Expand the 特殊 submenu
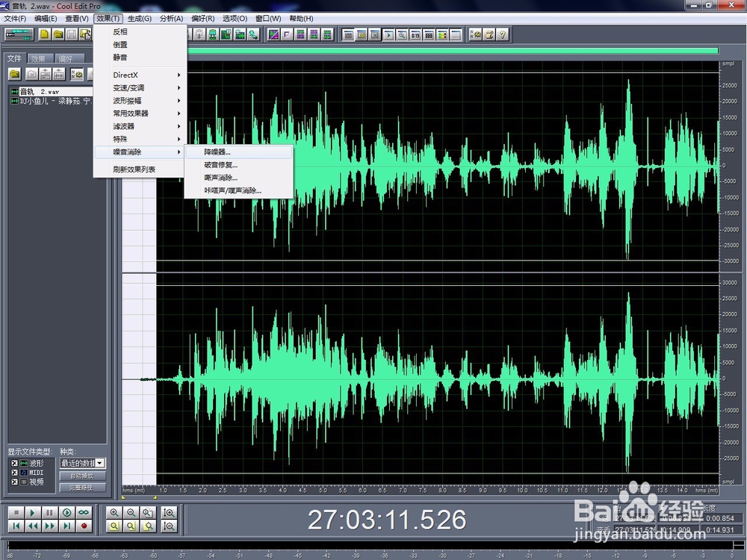 tap(140, 139)
